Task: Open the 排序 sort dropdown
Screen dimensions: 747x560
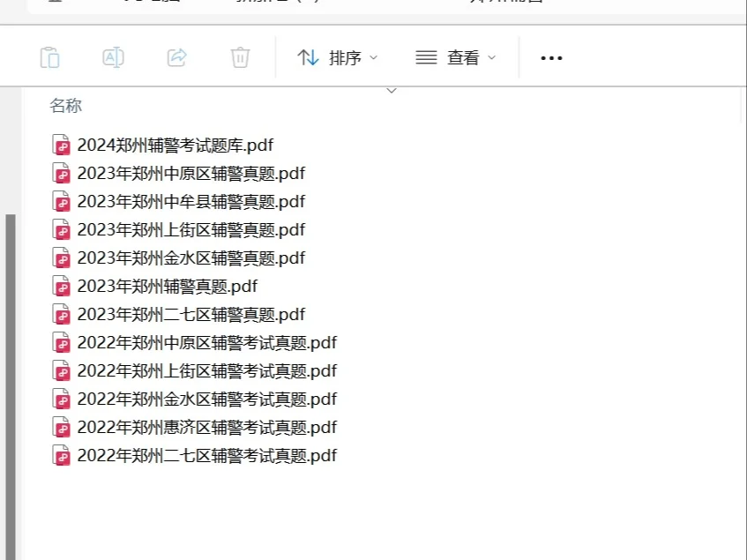Action: click(337, 57)
